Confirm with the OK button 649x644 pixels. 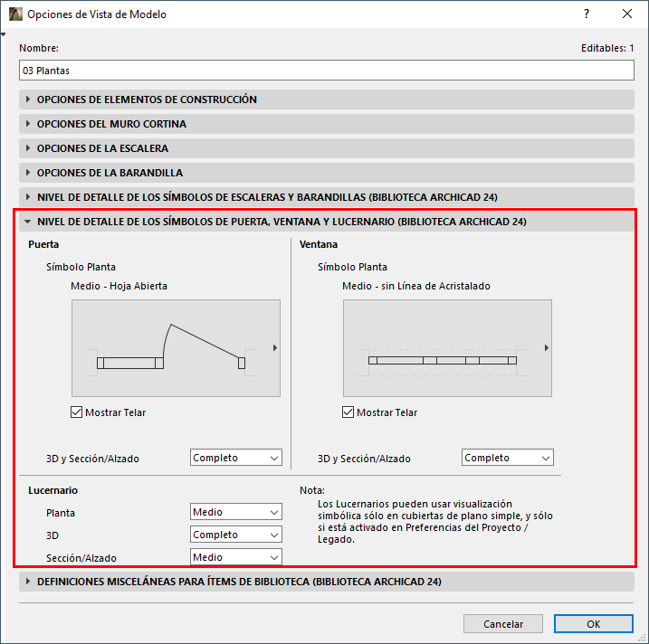(594, 624)
